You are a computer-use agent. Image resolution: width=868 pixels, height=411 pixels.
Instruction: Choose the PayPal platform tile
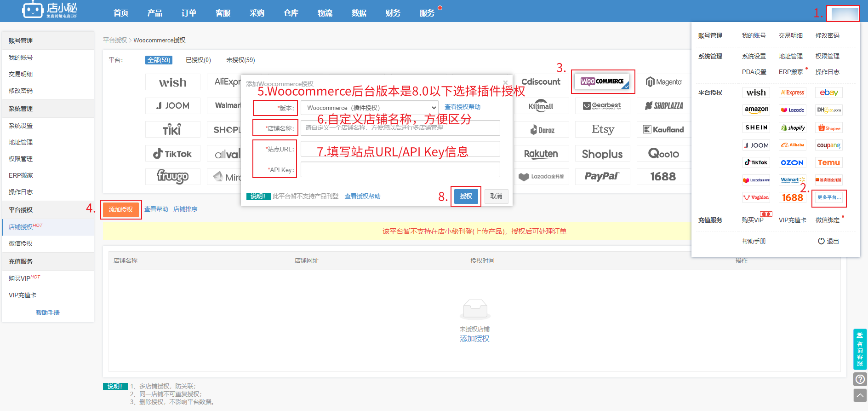coord(602,177)
